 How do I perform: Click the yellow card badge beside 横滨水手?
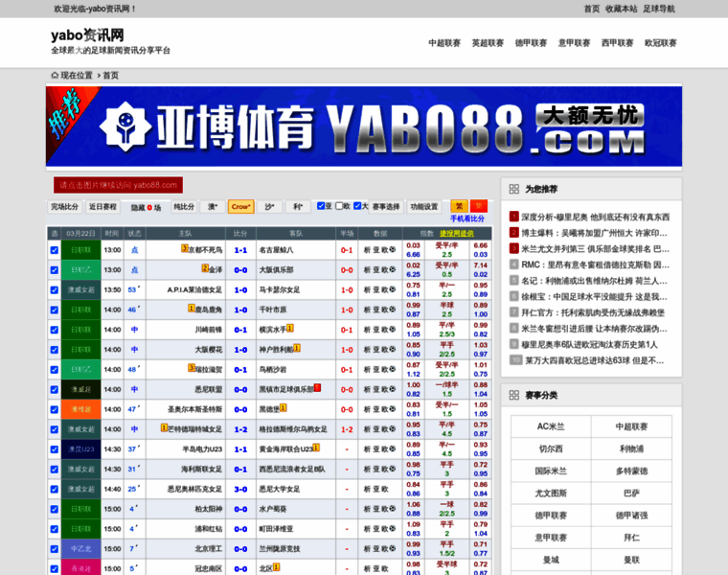coord(290,328)
